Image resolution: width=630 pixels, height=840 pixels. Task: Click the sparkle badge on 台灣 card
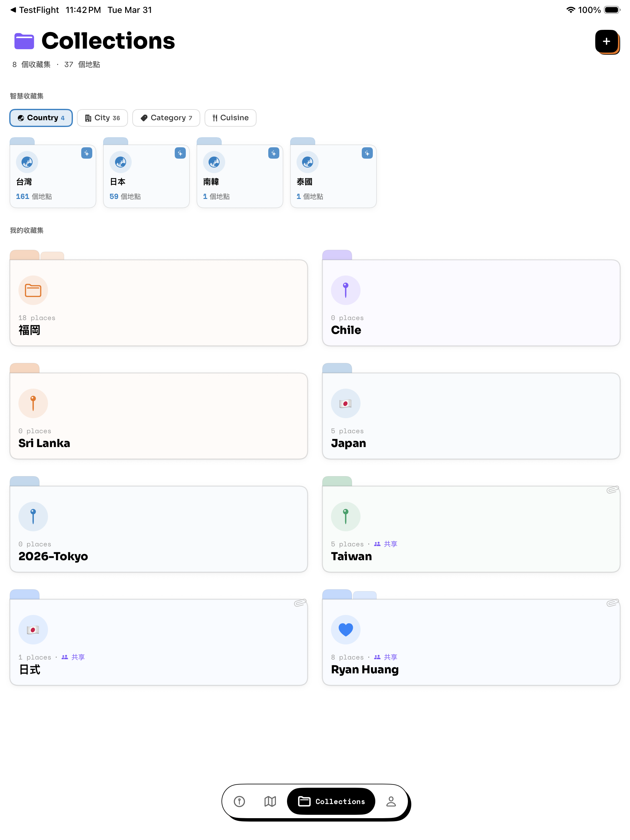pos(87,153)
